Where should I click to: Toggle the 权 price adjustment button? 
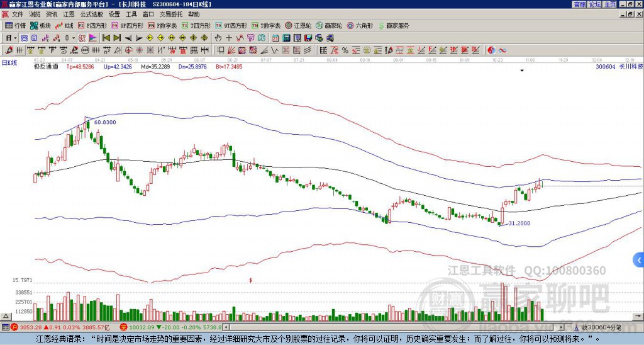pos(82,38)
